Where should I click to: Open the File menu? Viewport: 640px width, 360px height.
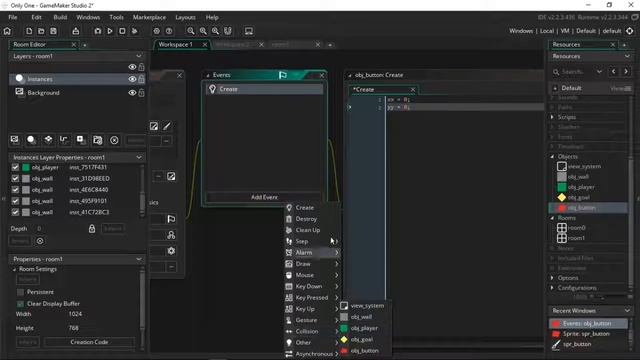13,17
